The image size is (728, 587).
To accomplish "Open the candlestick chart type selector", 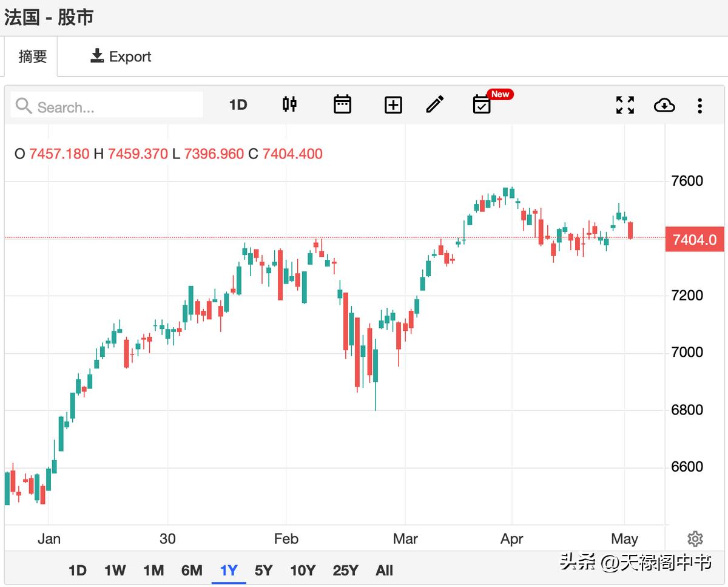I will (290, 105).
